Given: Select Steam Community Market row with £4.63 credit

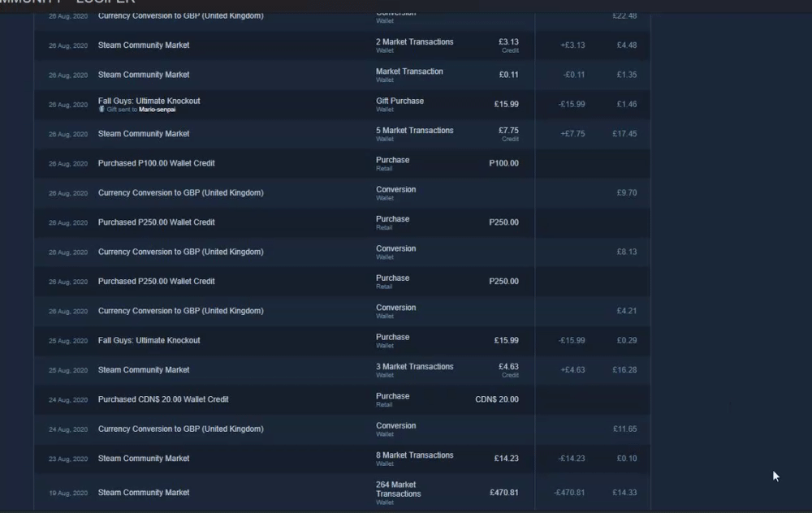Looking at the screenshot, I should coord(342,369).
